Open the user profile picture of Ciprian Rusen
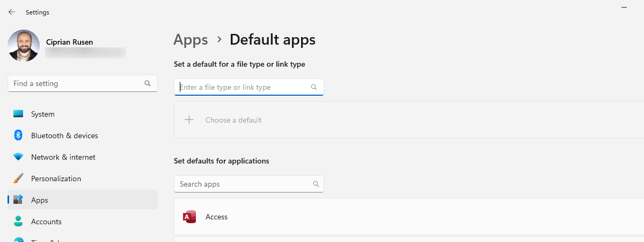This screenshot has height=242, width=644. [x=24, y=46]
